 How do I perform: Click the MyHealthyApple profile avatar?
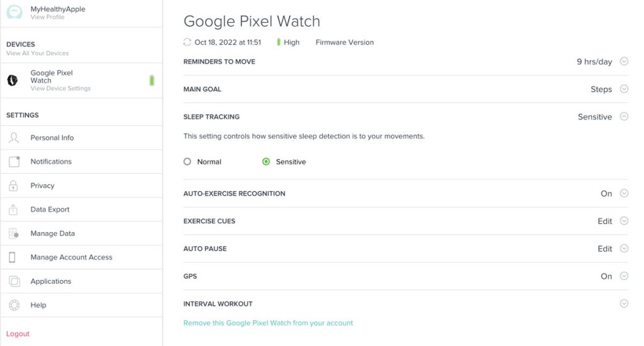[14, 13]
